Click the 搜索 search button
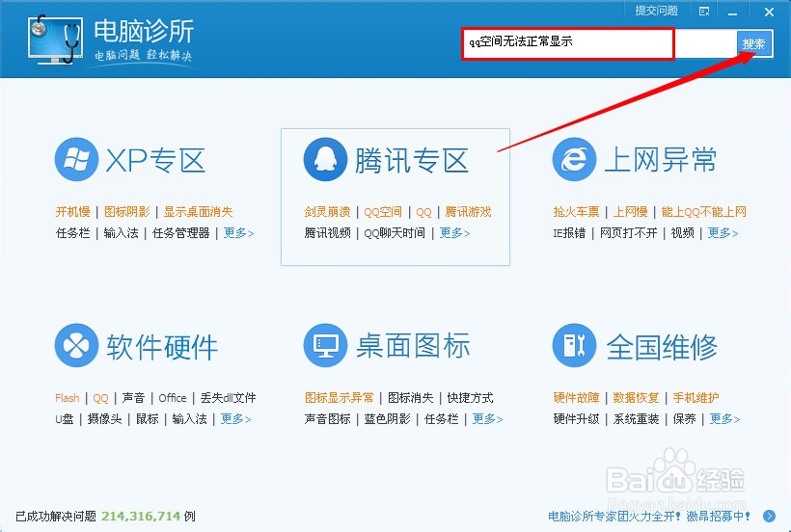The width and height of the screenshot is (791, 532). coord(754,44)
